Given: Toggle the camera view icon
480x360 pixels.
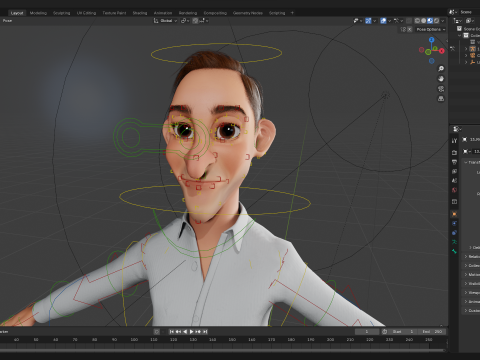Looking at the screenshot, I should (x=441, y=89).
